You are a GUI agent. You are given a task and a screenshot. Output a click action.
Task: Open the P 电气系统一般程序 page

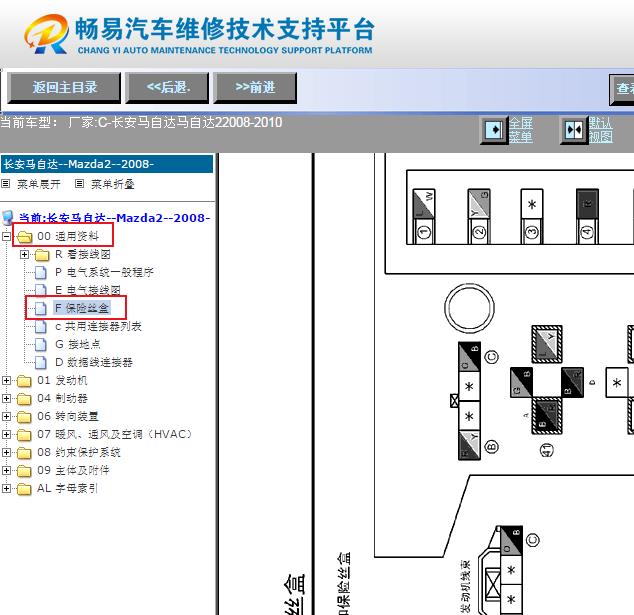pos(104,272)
